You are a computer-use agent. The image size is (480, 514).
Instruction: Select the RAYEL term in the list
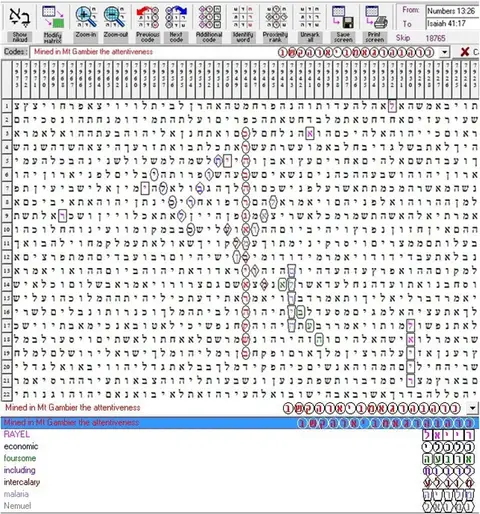(17, 434)
